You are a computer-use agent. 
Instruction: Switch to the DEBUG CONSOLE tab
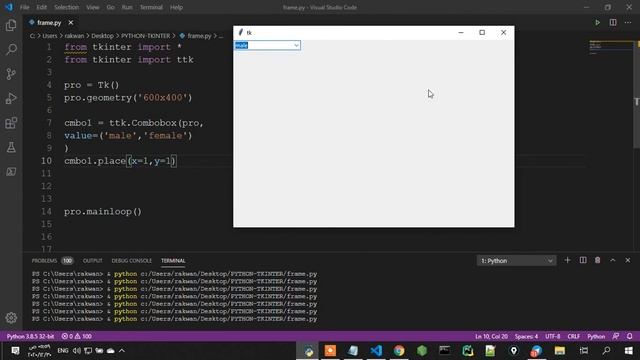point(131,260)
